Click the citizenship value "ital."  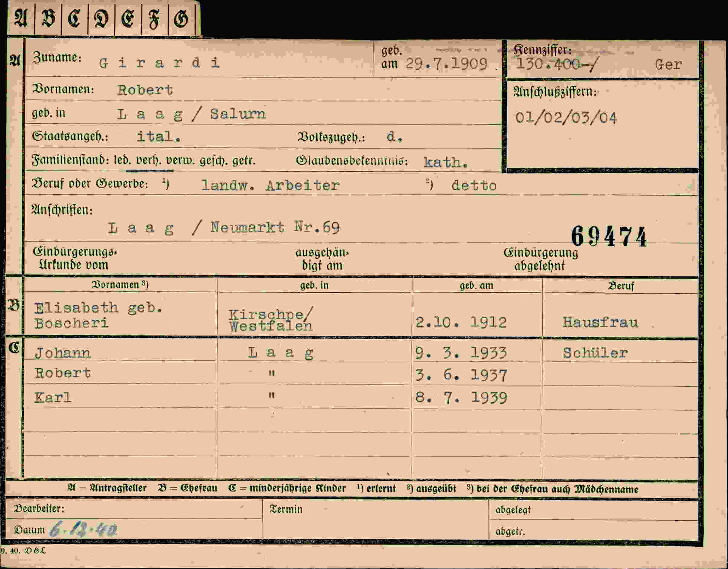(x=159, y=137)
